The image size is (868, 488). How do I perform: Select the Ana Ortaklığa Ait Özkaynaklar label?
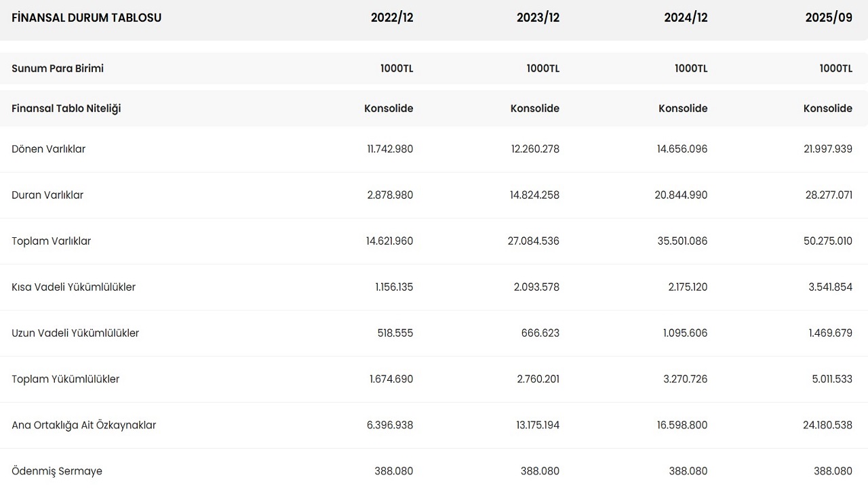coord(84,426)
